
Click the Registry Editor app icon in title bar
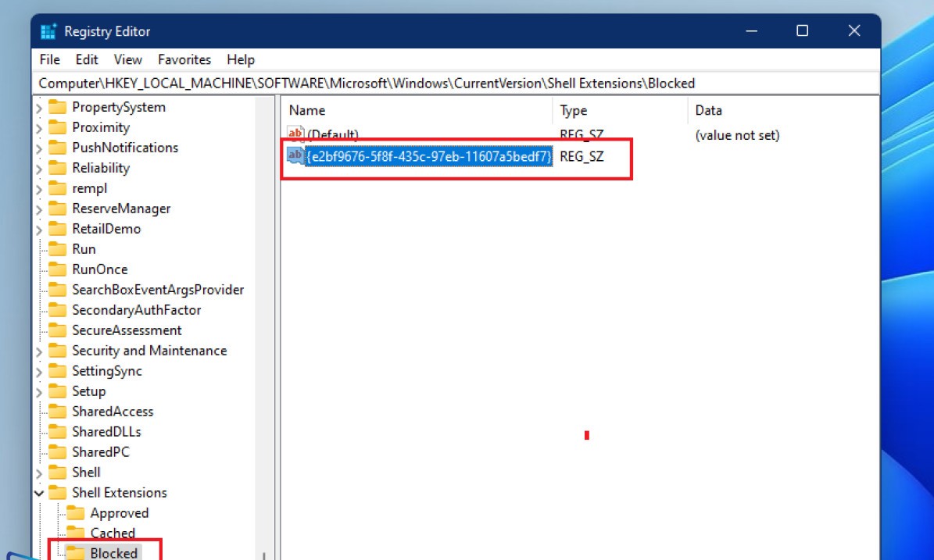click(x=48, y=32)
